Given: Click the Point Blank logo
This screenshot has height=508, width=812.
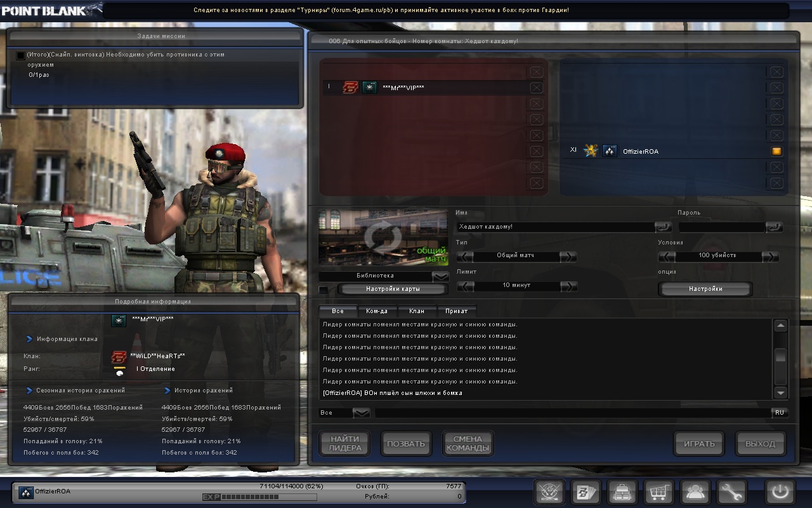Looking at the screenshot, I should pyautogui.click(x=51, y=10).
